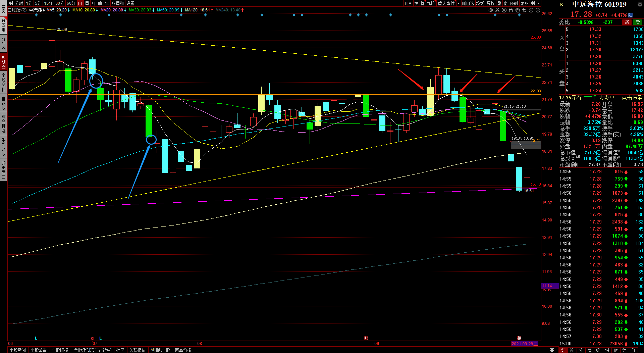Click the scroll-to-top arrow icon at bottom

point(552,350)
